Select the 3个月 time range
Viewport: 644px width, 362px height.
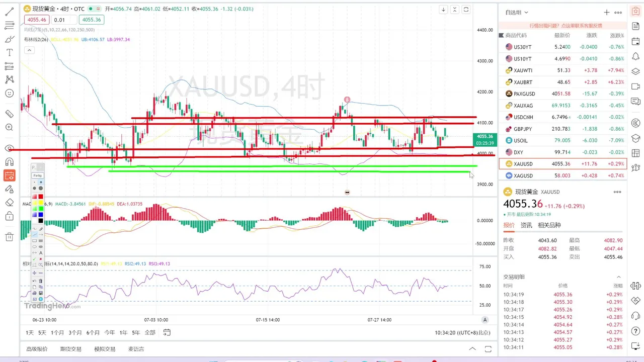coord(75,332)
